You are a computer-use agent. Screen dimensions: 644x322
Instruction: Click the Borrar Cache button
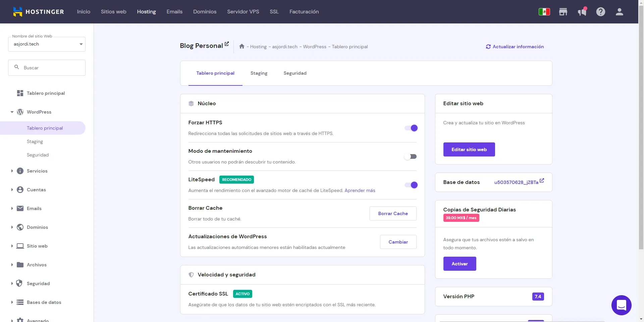(x=393, y=213)
